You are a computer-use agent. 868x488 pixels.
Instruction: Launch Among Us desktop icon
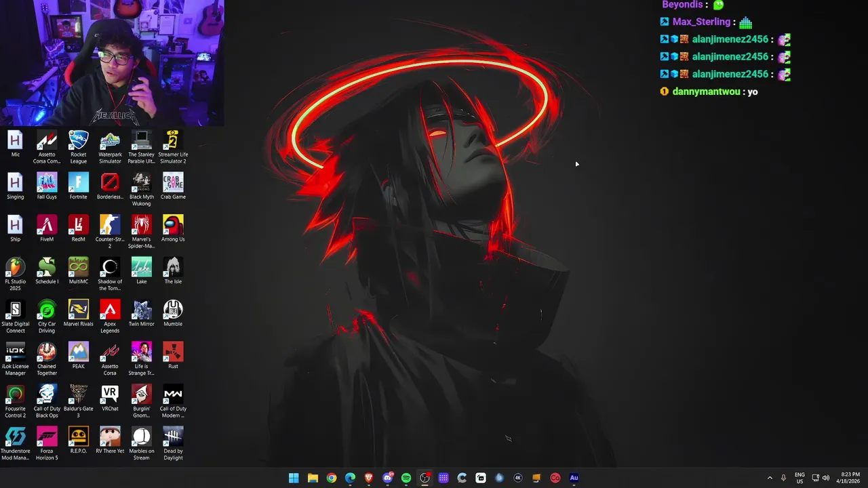click(x=173, y=229)
